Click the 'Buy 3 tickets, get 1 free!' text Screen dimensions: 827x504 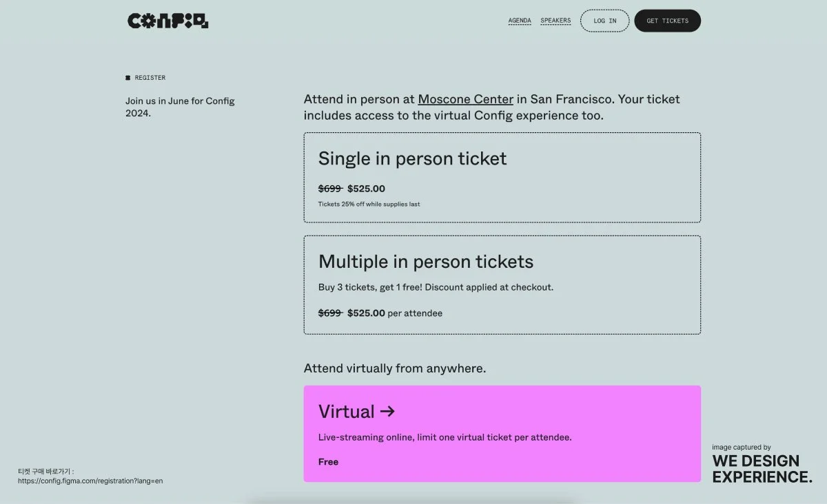pyautogui.click(x=371, y=287)
